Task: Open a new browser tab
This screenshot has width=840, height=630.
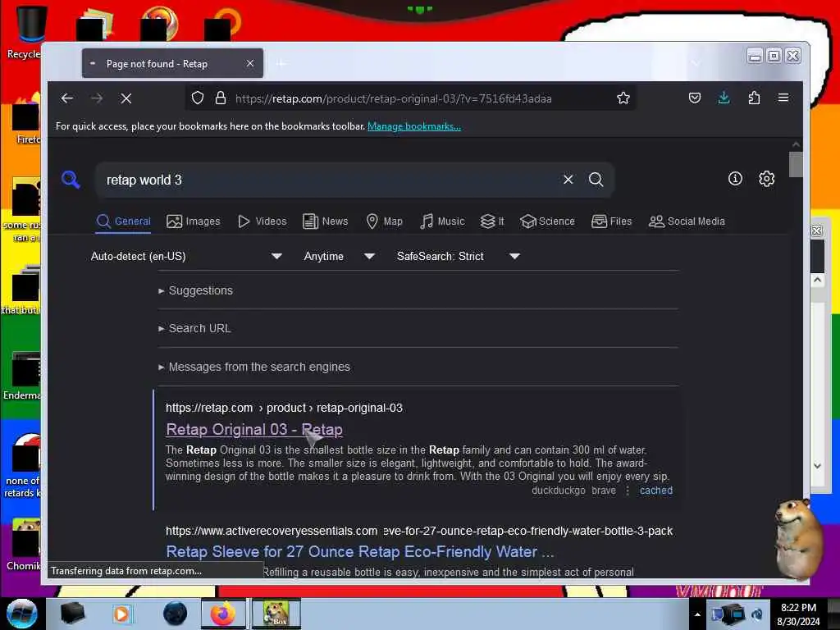Action: [281, 63]
